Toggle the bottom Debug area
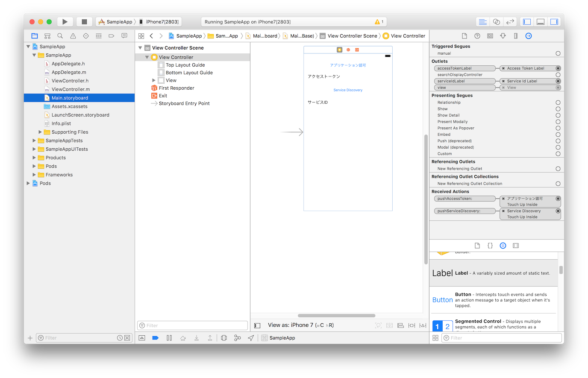This screenshot has height=378, width=588. (x=541, y=22)
